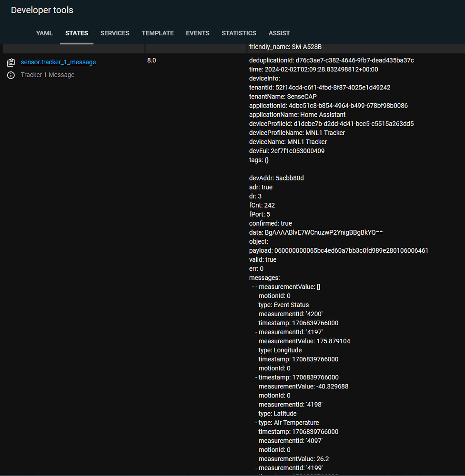Click the payload attribute value text
Screen dimensions: 465x476
point(338,250)
